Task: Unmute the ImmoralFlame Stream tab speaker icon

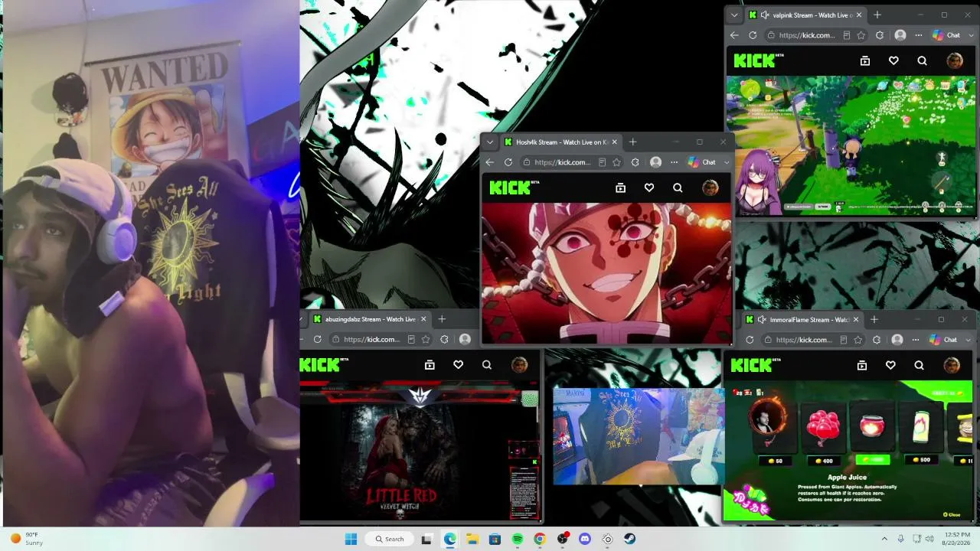Action: [762, 319]
